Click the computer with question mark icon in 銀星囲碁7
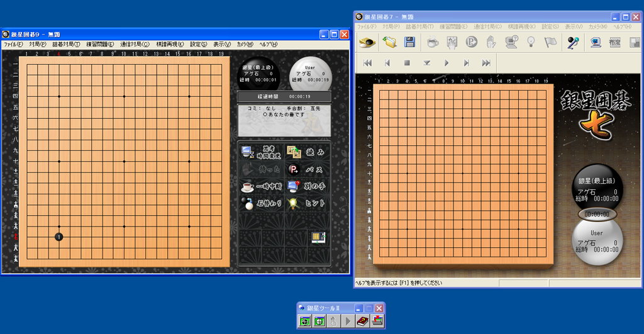 [511, 42]
